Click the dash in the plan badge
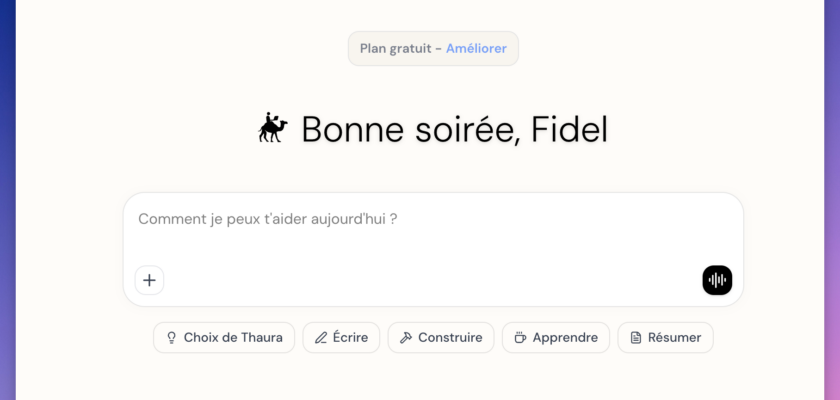The height and width of the screenshot is (400, 840). (438, 48)
